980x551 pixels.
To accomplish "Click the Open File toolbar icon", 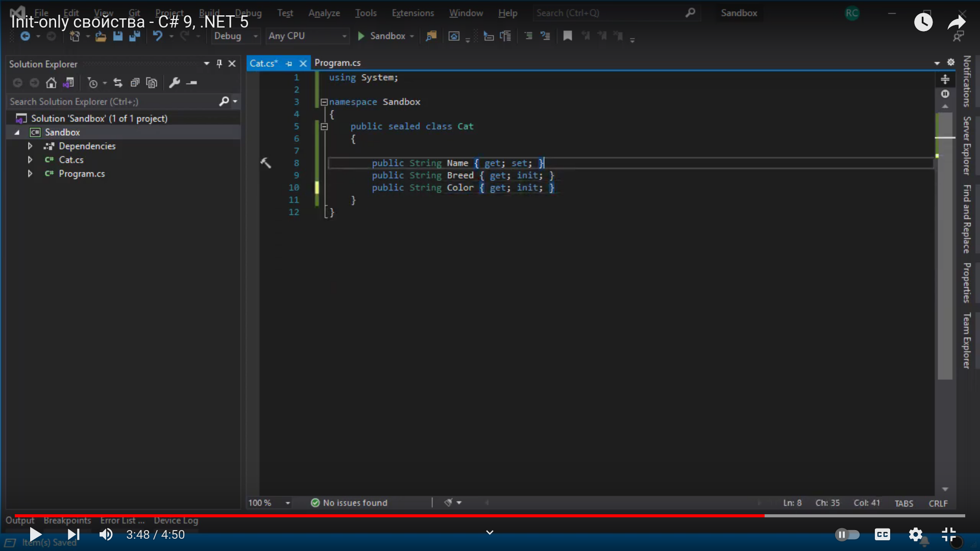I will click(101, 36).
